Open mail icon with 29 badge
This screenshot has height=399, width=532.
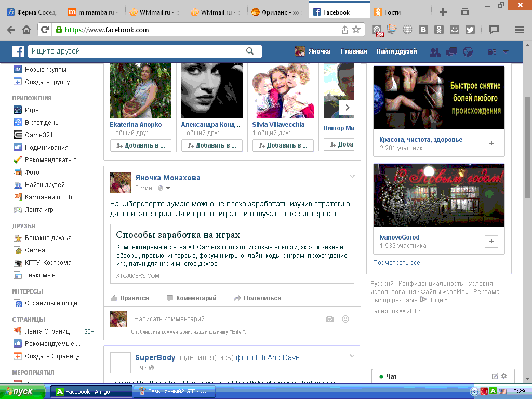click(x=377, y=30)
